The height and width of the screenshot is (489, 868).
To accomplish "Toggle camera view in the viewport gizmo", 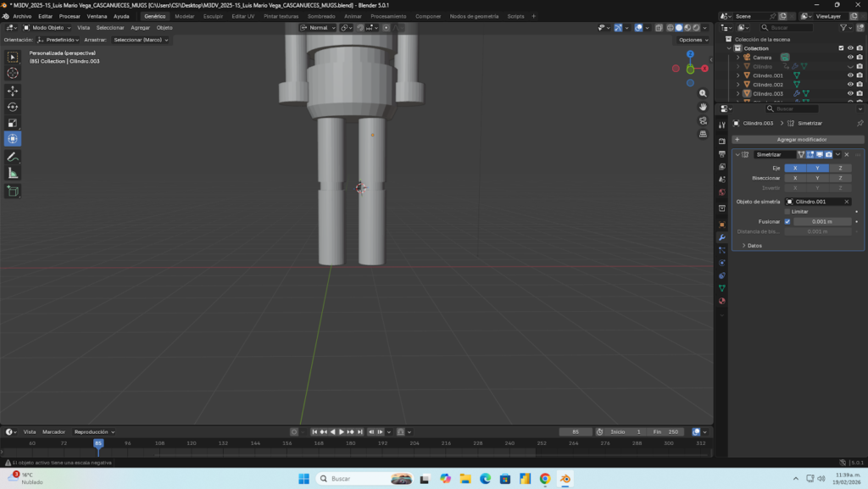I will pos(703,120).
